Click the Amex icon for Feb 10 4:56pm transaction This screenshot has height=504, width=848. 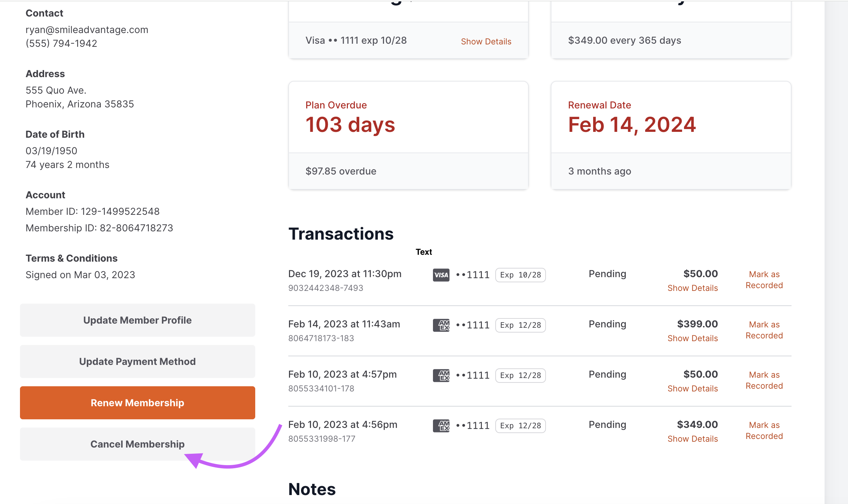point(441,426)
